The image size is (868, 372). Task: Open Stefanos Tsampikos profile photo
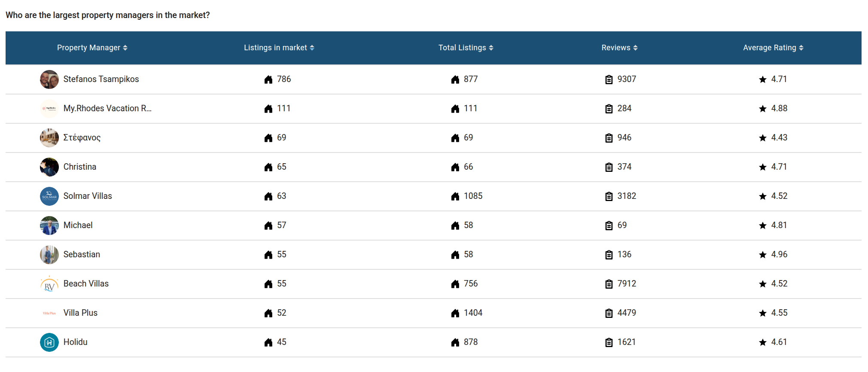click(x=49, y=79)
